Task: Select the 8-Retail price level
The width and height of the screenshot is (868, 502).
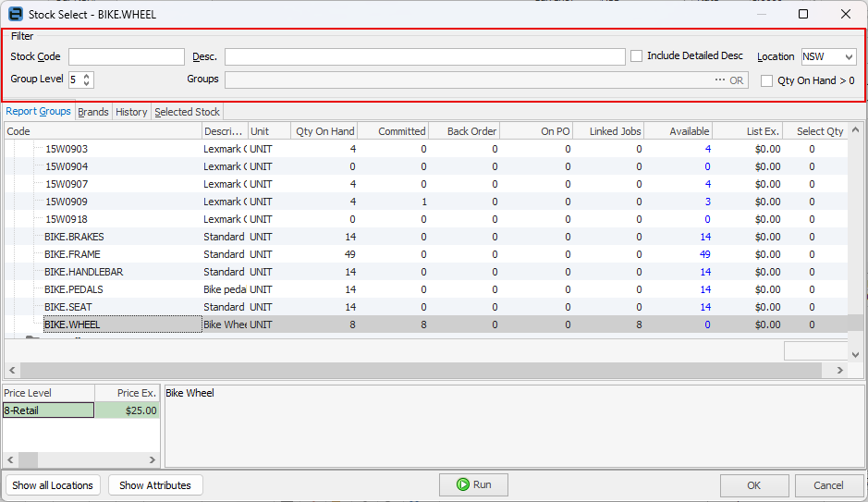Action: click(49, 410)
